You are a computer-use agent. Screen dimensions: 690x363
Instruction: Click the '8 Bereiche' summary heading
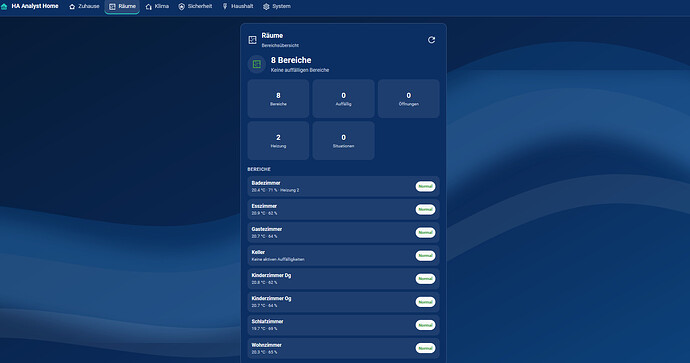click(x=291, y=60)
